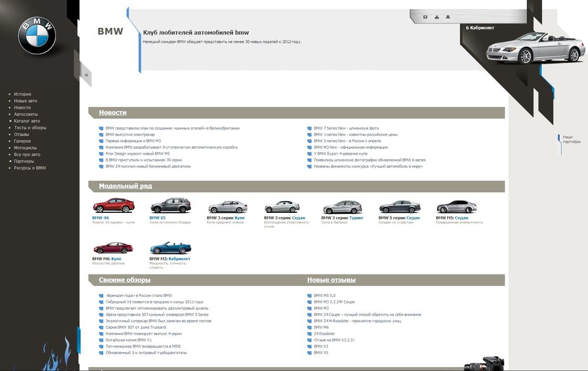
Task: Open Автосоветы sidebar item
Action: click(x=26, y=115)
